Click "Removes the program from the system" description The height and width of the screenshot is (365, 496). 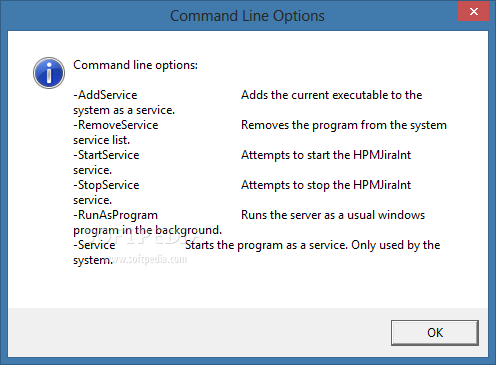pos(344,125)
